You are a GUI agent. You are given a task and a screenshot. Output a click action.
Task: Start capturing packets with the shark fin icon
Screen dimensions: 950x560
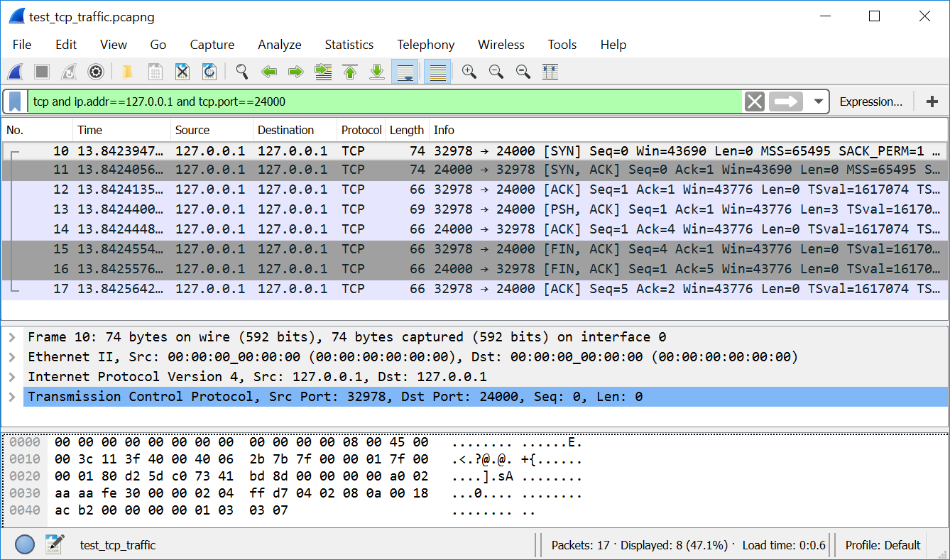click(16, 72)
